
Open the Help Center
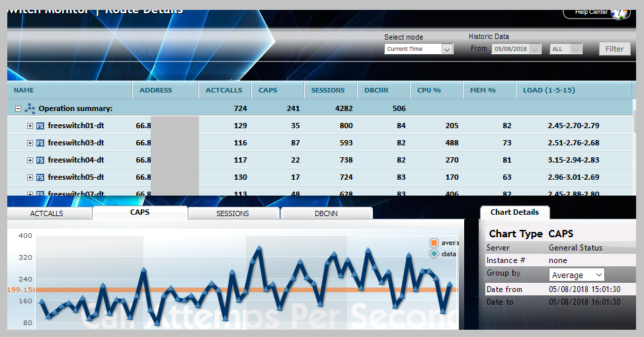click(x=596, y=13)
